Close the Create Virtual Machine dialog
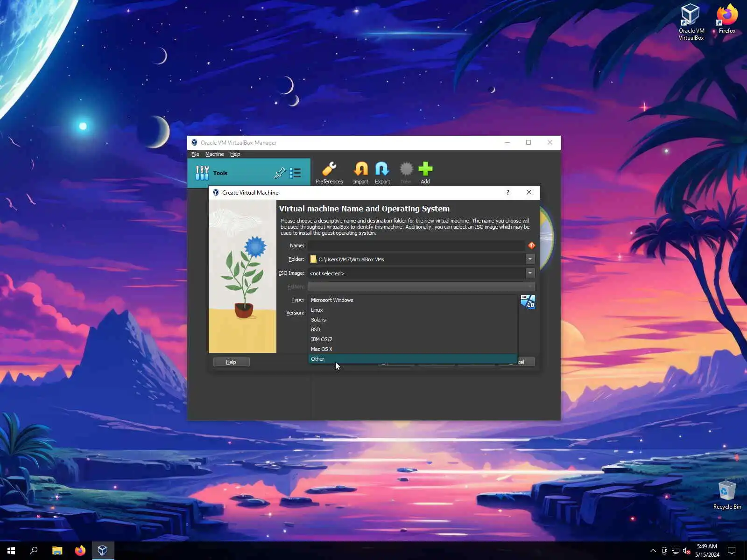747x560 pixels. pyautogui.click(x=529, y=192)
